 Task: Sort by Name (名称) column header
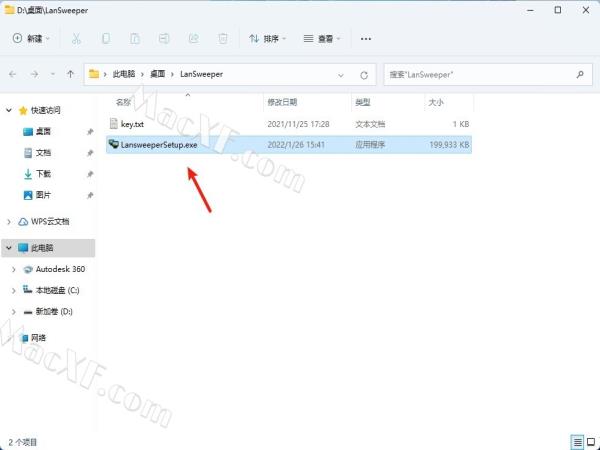pyautogui.click(x=124, y=102)
